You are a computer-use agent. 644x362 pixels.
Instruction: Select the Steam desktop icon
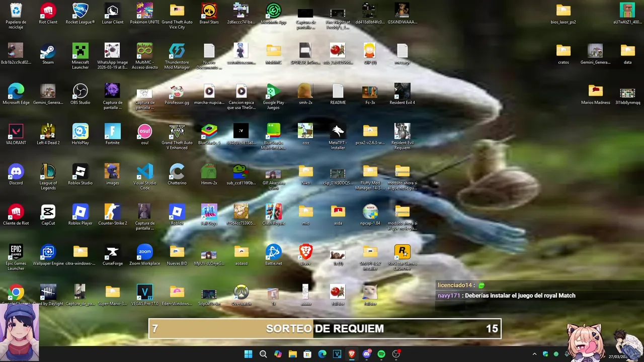click(x=48, y=54)
